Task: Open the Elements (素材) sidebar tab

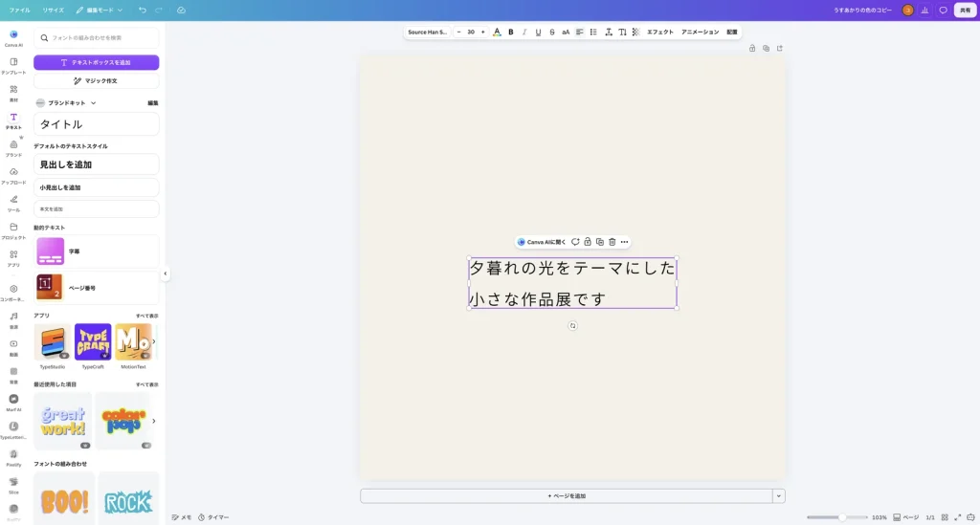Action: [13, 93]
